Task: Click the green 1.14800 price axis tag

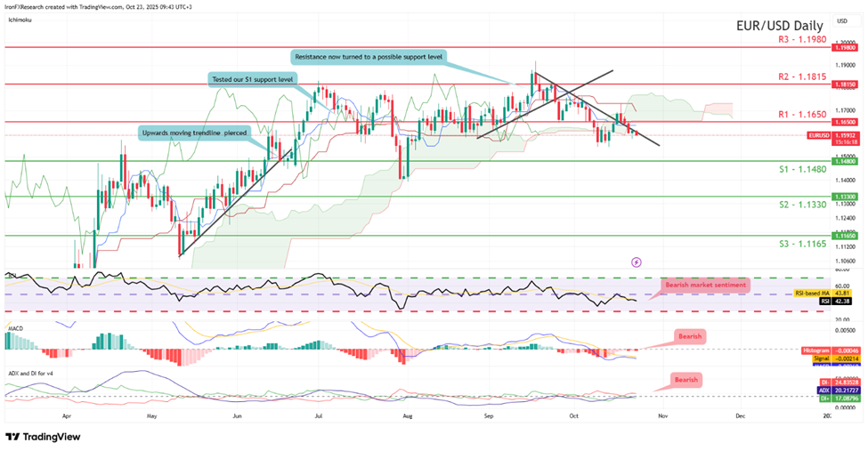Action: point(844,162)
